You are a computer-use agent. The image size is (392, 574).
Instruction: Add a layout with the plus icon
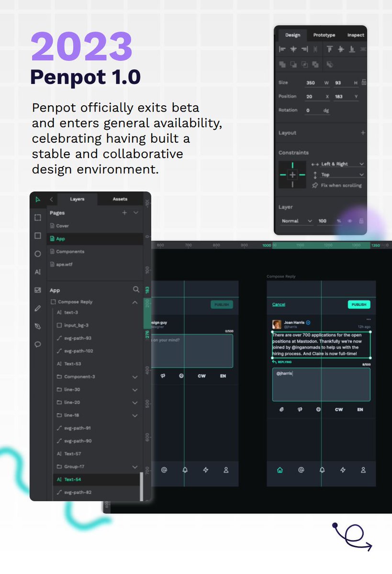(x=363, y=133)
